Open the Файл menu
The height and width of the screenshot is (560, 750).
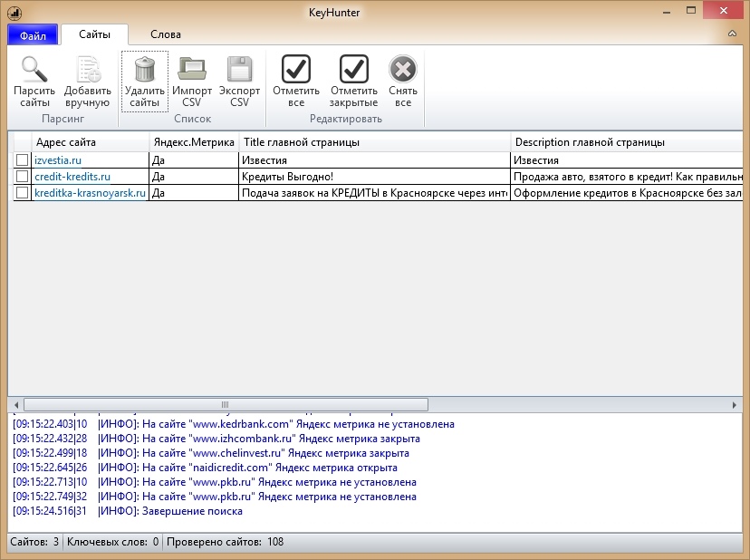tap(33, 34)
